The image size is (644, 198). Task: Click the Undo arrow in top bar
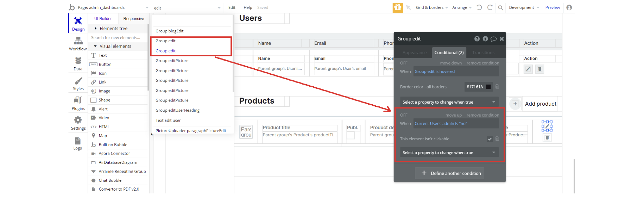479,7
